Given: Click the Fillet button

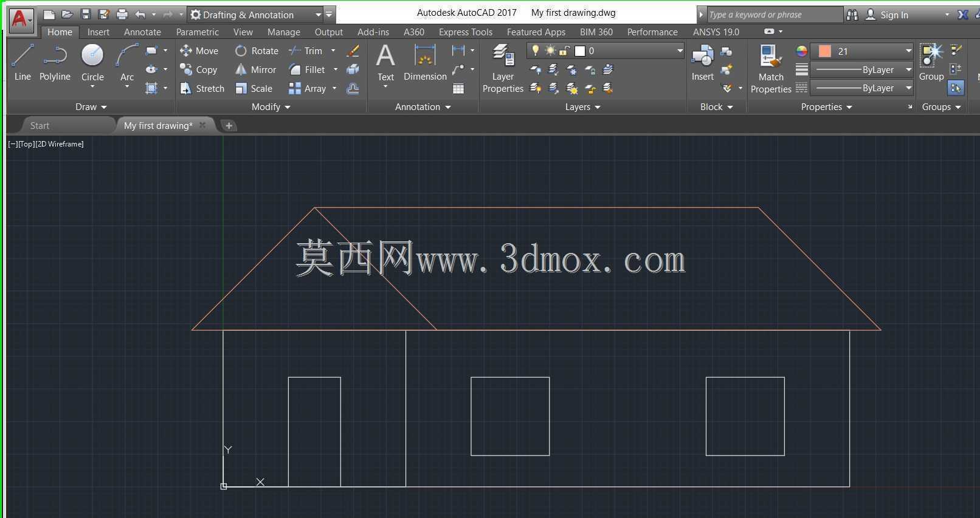Looking at the screenshot, I should pyautogui.click(x=307, y=70).
